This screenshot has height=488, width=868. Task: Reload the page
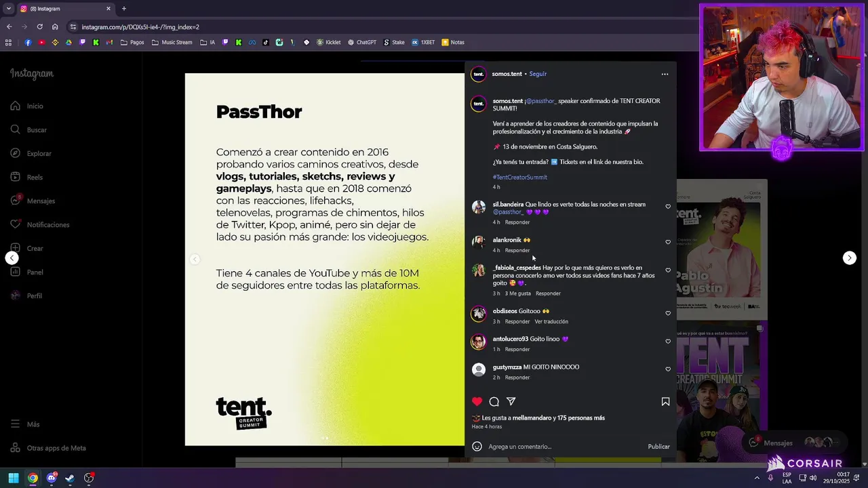point(39,27)
